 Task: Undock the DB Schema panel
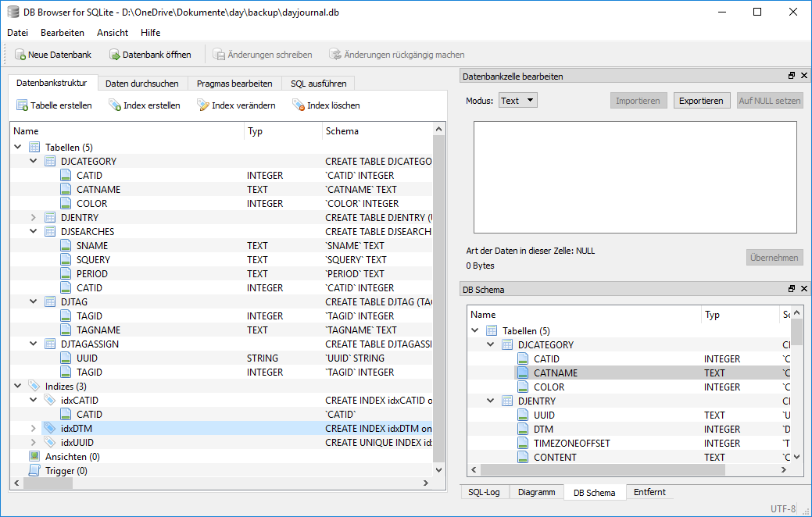792,289
